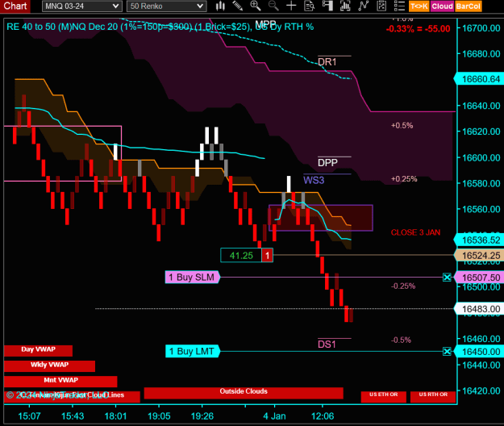The height and width of the screenshot is (426, 504).
Task: Open the data box icon
Action: pos(309,6)
